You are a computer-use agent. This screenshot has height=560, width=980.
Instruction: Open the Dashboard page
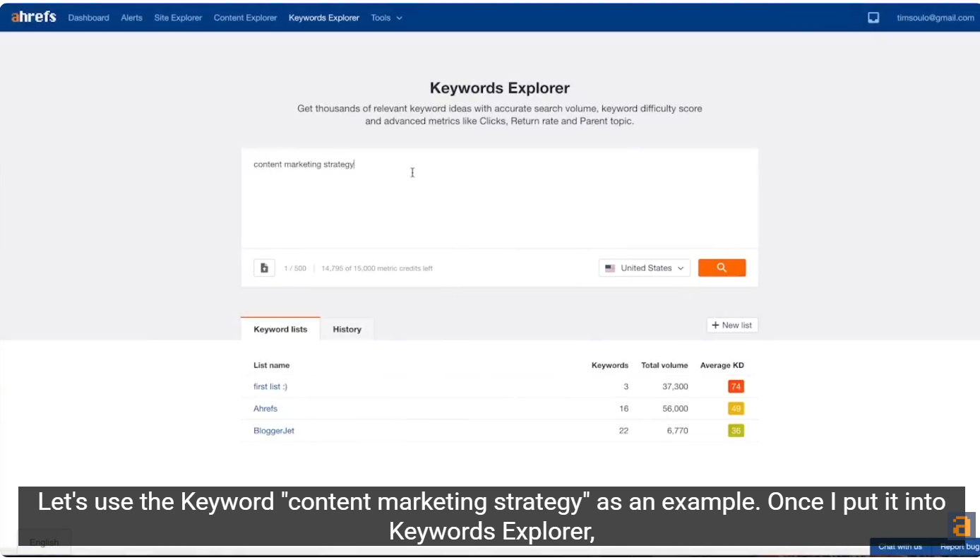click(x=88, y=18)
